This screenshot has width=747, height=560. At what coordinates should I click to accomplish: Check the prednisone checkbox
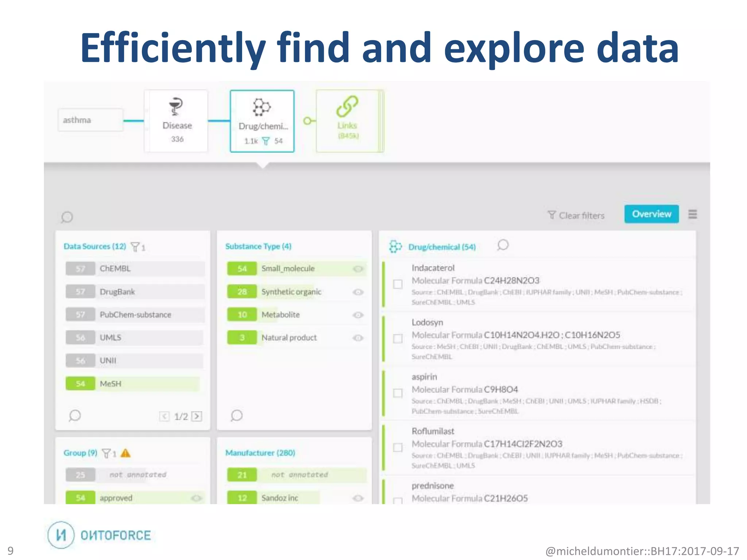click(398, 501)
